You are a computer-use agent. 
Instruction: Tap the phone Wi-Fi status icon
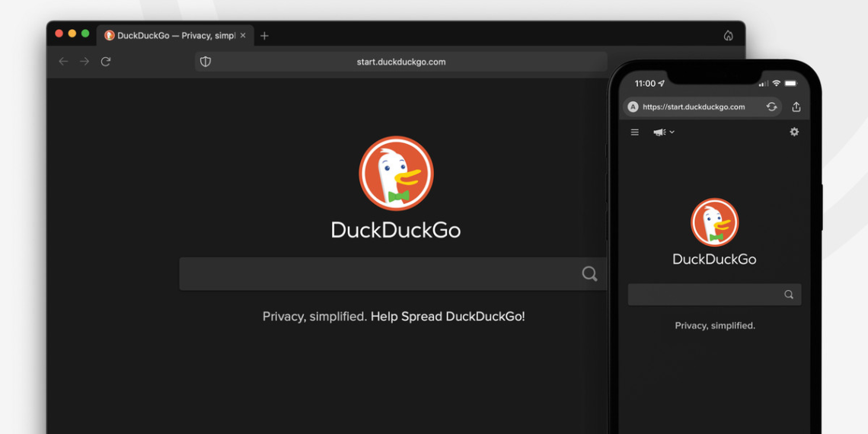(777, 83)
